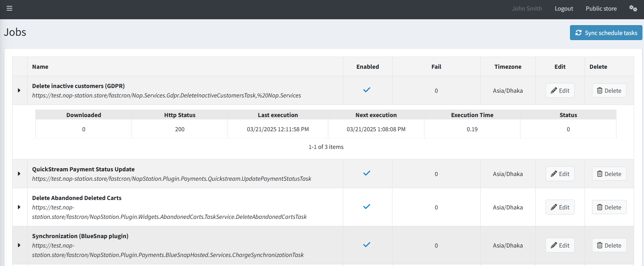The height and width of the screenshot is (266, 644).
Task: Click the UpdatePaymentStatusTask fastcron URL
Action: tap(172, 179)
